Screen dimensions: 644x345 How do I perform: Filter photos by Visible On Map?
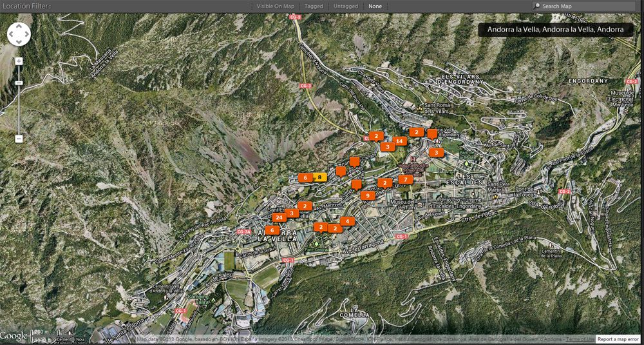275,6
